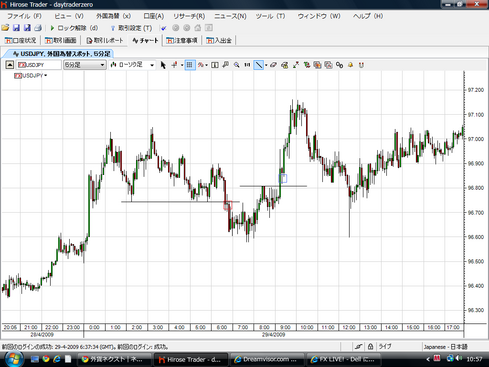Toggle the chart grid button
The width and height of the screenshot is (489, 367).
tap(190, 65)
